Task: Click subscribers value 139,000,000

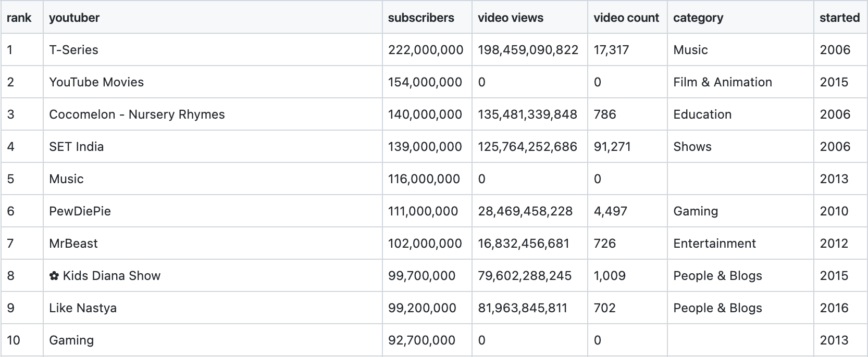Action: pos(425,147)
